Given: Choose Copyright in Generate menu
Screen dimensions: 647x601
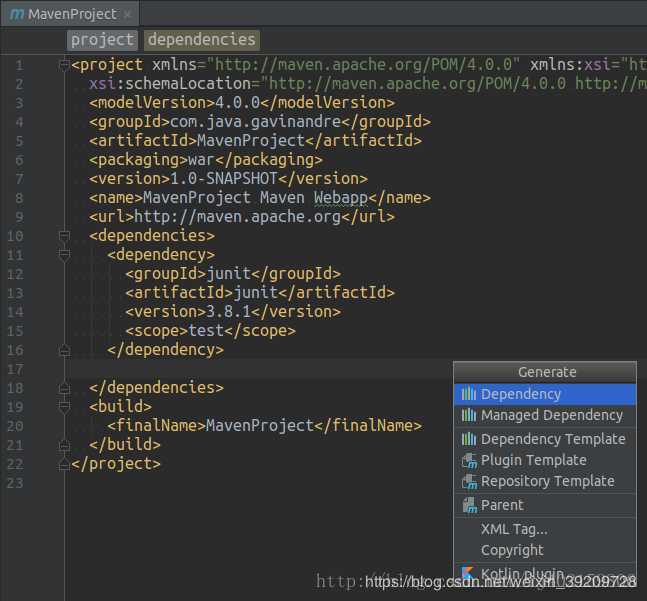Looking at the screenshot, I should tap(545, 550).
